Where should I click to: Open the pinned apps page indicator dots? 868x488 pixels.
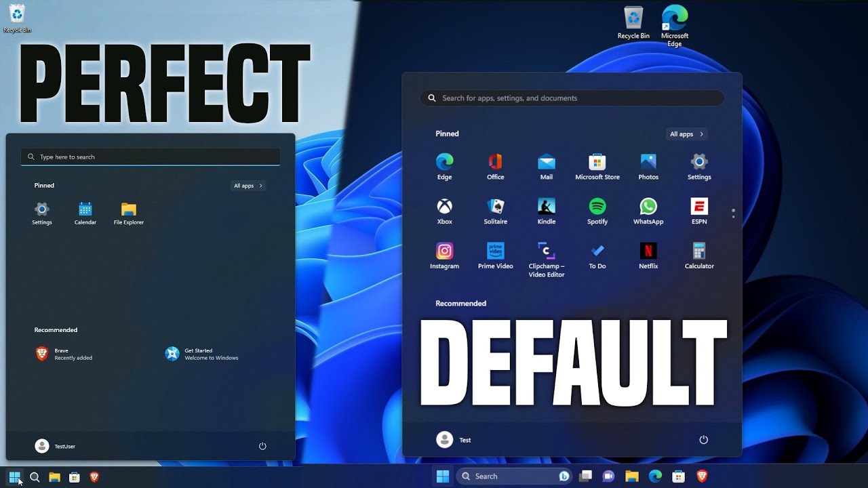733,212
